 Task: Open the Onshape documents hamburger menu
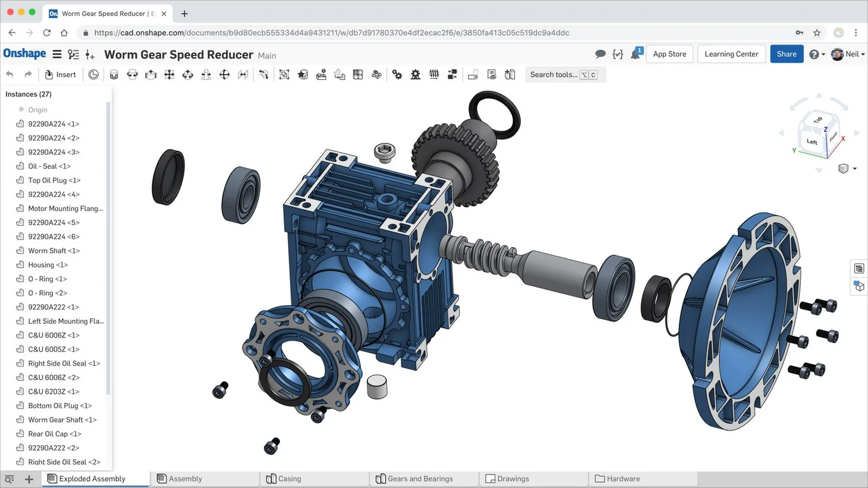click(57, 54)
